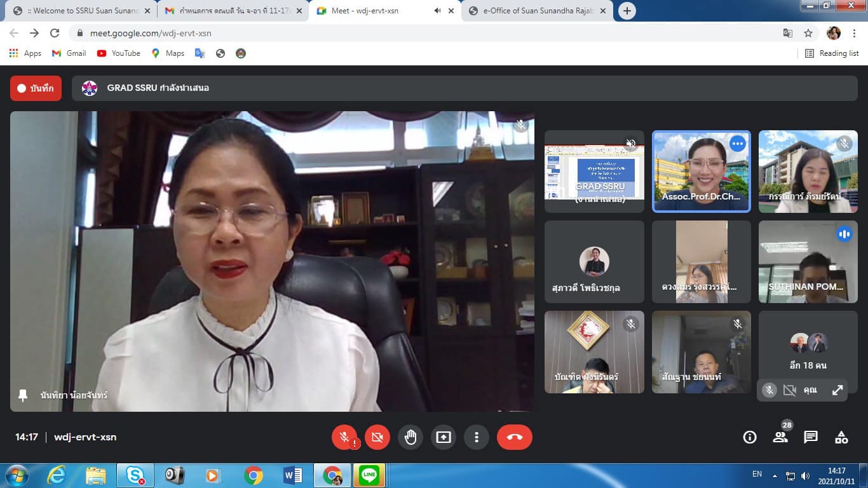Expand your self-view tile
Image resolution: width=868 pixels, height=488 pixels.
837,390
